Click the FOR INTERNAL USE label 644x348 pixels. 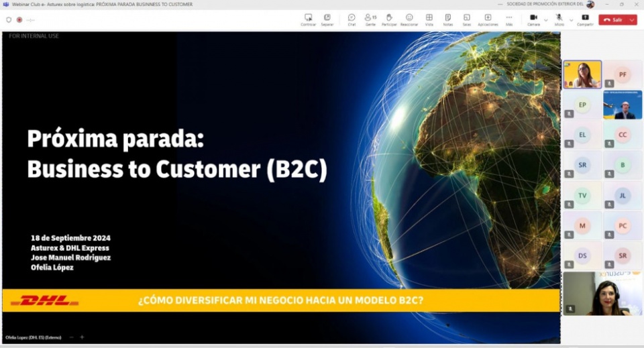tap(34, 36)
